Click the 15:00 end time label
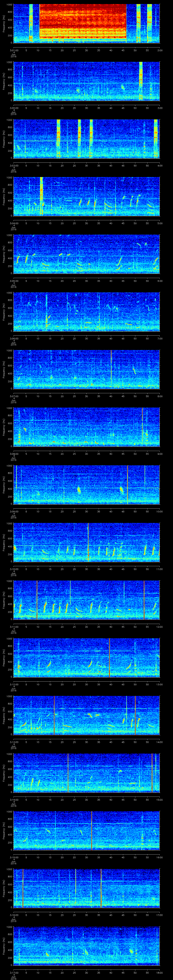173x980 pixels. click(x=159, y=799)
